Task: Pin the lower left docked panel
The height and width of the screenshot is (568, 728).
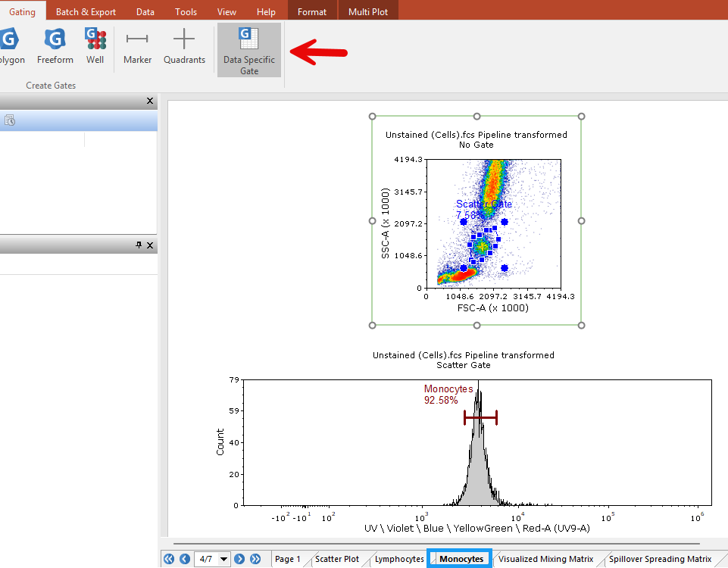Action: coord(139,245)
